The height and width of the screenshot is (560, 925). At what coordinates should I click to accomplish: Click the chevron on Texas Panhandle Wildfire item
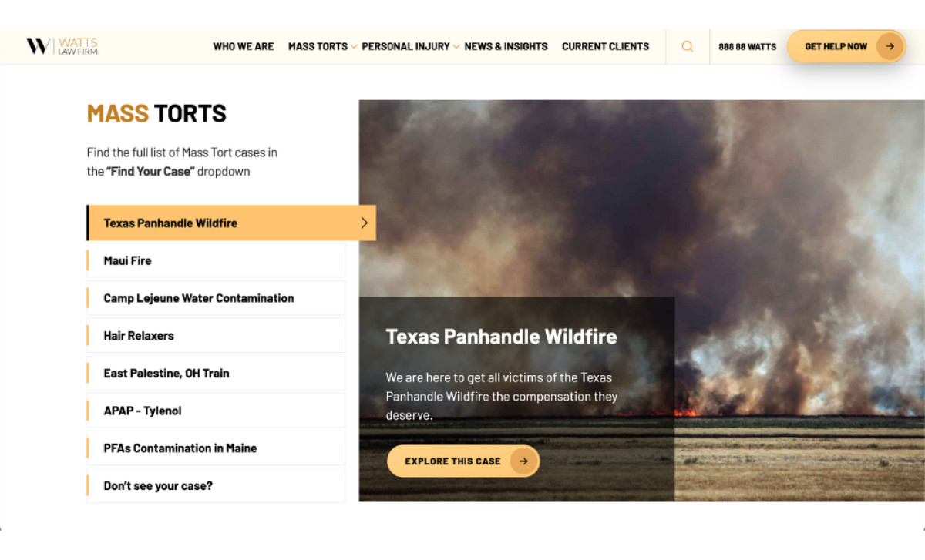(364, 223)
